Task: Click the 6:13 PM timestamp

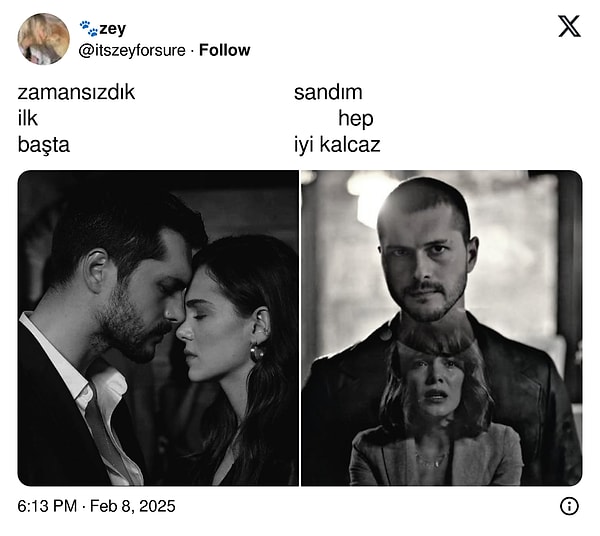Action: (47, 506)
